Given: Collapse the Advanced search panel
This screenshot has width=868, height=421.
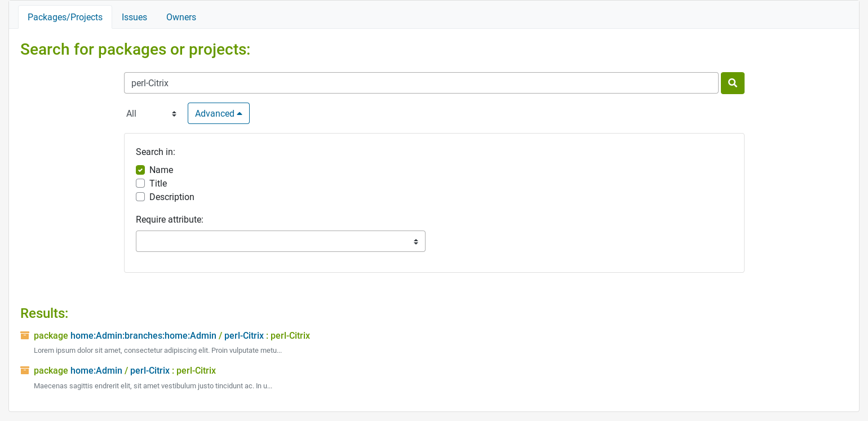Looking at the screenshot, I should pos(219,113).
